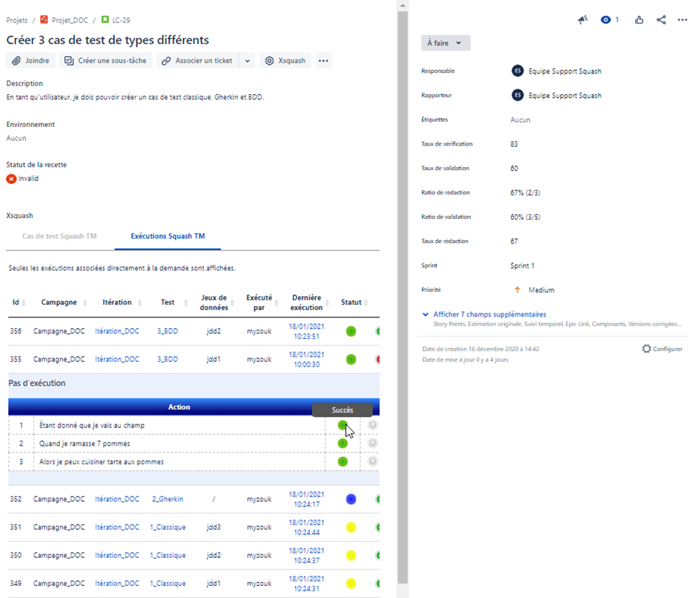Click the feedback megaphone icon
700x598 pixels.
click(x=582, y=19)
